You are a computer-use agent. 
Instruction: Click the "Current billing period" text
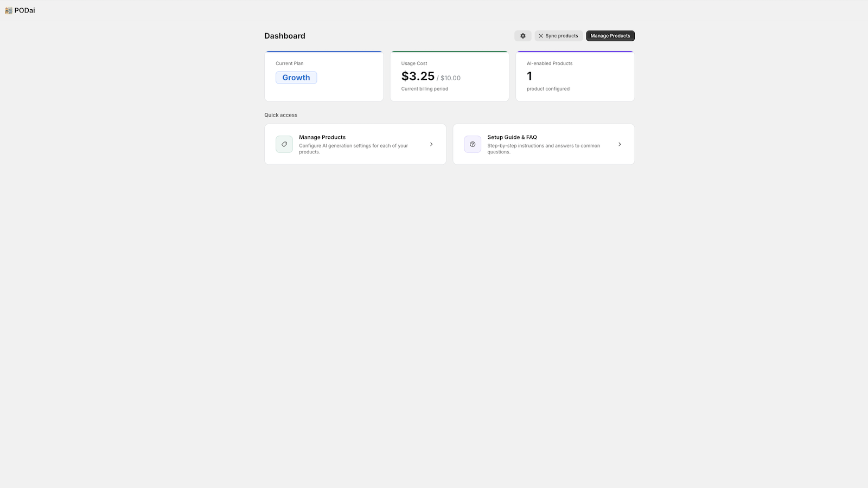pyautogui.click(x=425, y=89)
